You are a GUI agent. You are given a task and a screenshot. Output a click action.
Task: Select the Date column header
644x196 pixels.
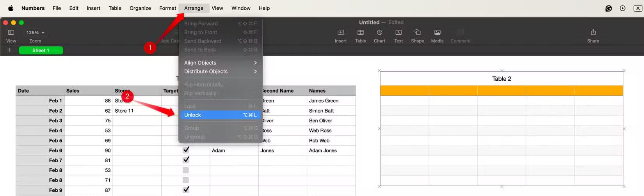click(40, 91)
